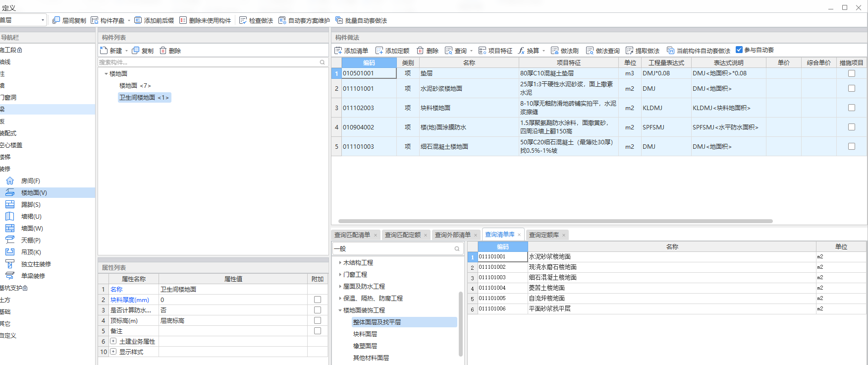Expand 屋面及防水工程 tree node
Screen dimensions: 868x365
[x=340, y=287]
